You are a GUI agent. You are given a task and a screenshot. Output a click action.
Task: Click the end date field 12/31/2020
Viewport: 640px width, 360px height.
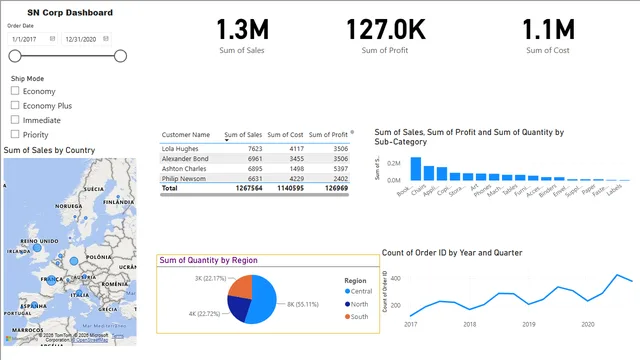tap(86, 39)
